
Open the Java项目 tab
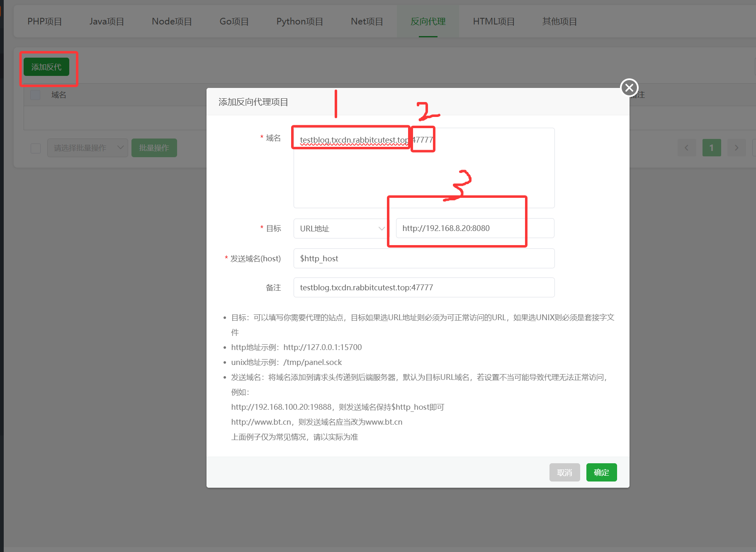107,22
